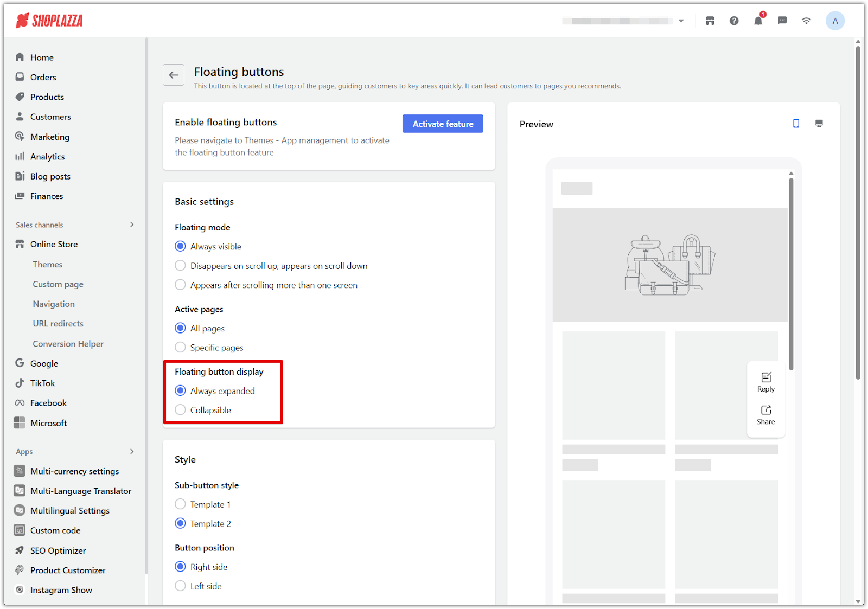This screenshot has width=868, height=609.
Task: Click the main page vertical scrollbar
Action: (858, 211)
